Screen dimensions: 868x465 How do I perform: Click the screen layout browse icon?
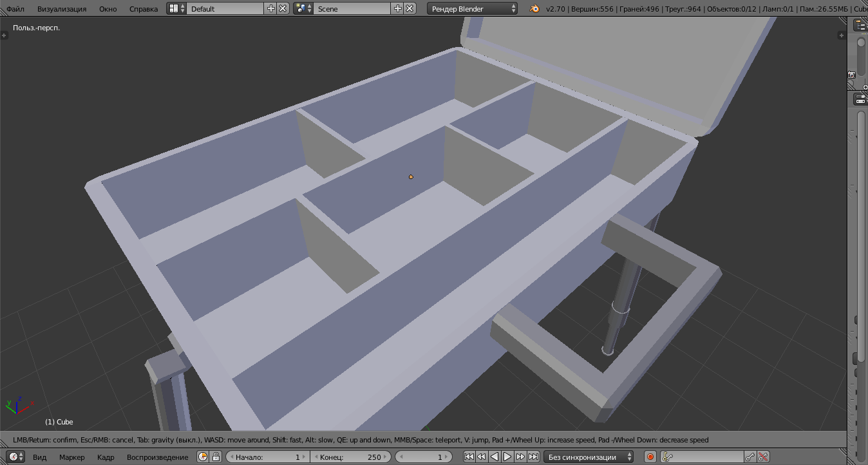point(176,8)
